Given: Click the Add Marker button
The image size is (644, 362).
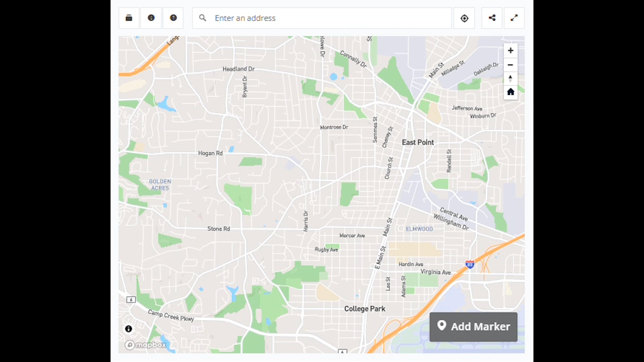Looking at the screenshot, I should [x=473, y=327].
